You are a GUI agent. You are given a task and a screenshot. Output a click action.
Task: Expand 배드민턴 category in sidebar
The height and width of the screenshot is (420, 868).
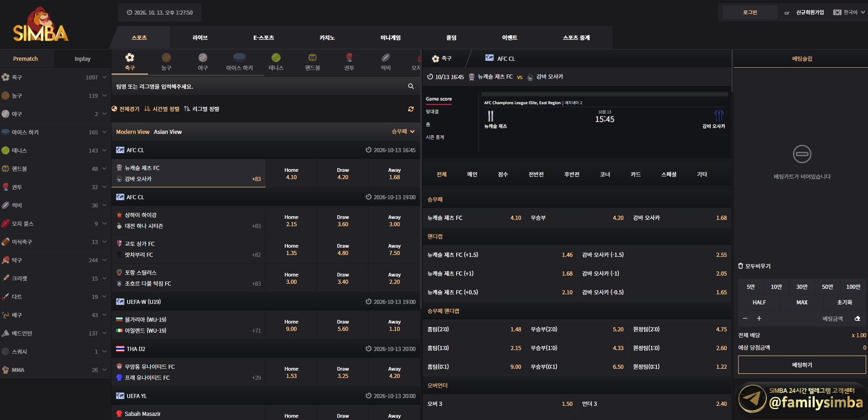pos(55,333)
